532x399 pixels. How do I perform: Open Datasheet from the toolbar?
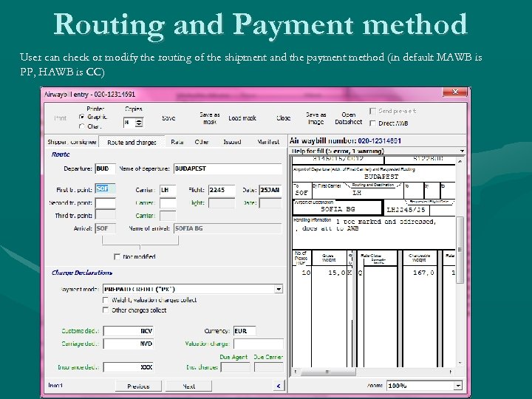point(349,118)
